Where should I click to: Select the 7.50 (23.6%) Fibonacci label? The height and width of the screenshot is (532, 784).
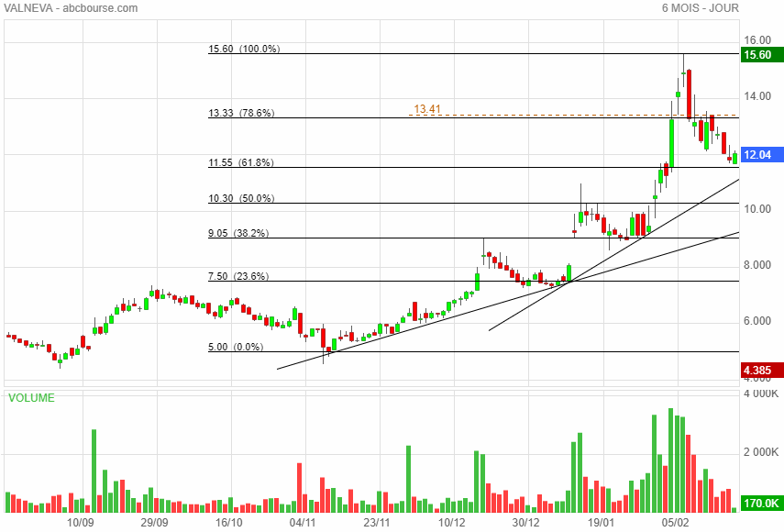238,276
